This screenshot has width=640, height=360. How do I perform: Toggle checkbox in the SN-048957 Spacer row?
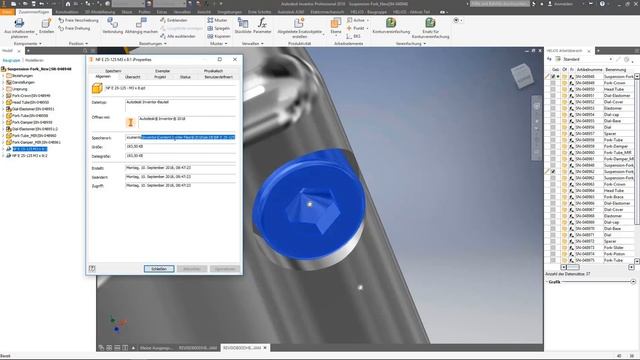point(553,133)
